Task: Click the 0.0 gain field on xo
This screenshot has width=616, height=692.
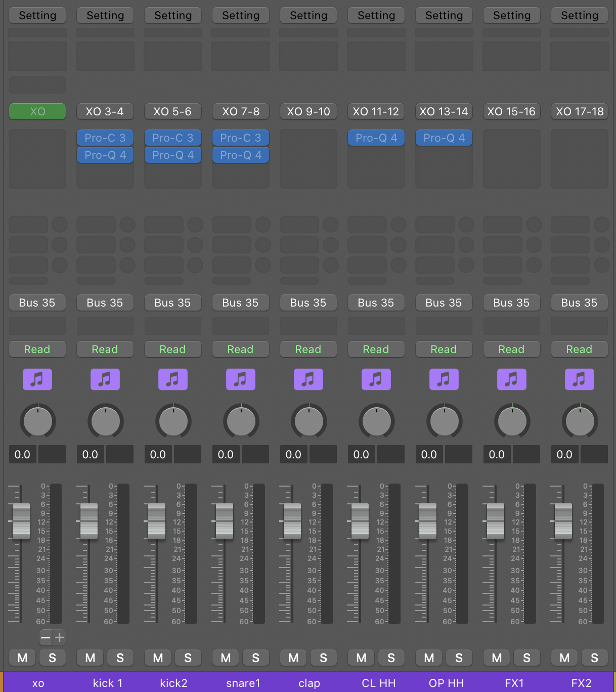Action: [23, 454]
